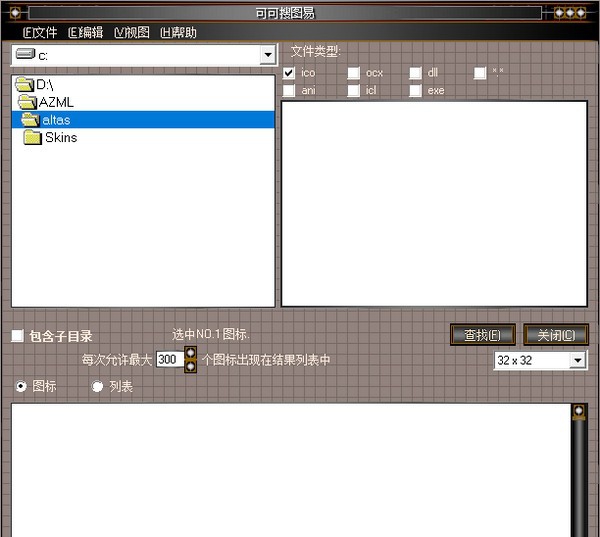Screen dimensions: 600x537
Task: Click the drive icon in drive selector
Action: click(25, 54)
